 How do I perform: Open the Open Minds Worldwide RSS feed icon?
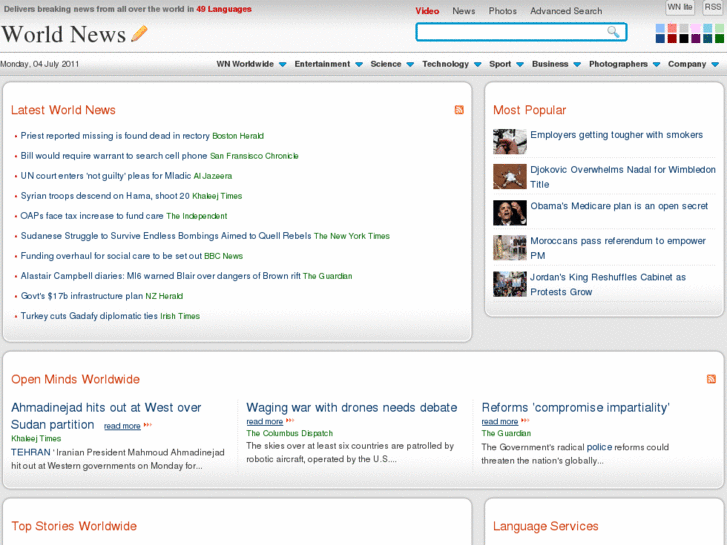[711, 379]
